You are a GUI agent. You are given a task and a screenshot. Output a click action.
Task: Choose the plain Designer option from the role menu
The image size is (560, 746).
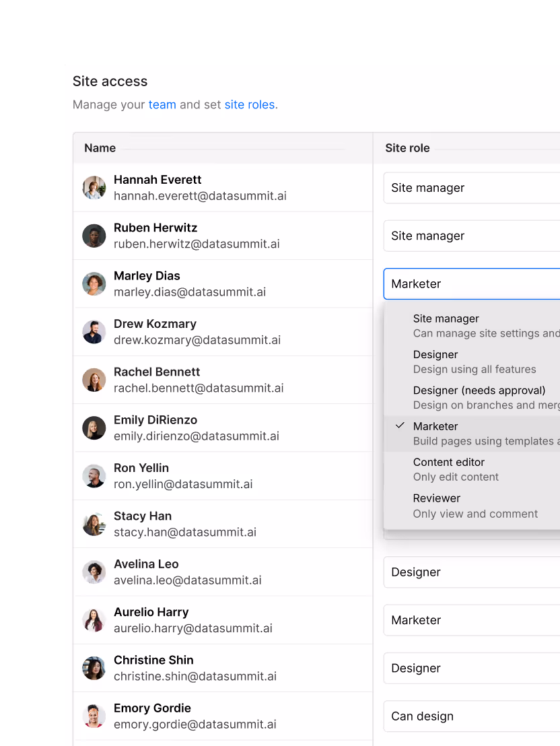472,362
